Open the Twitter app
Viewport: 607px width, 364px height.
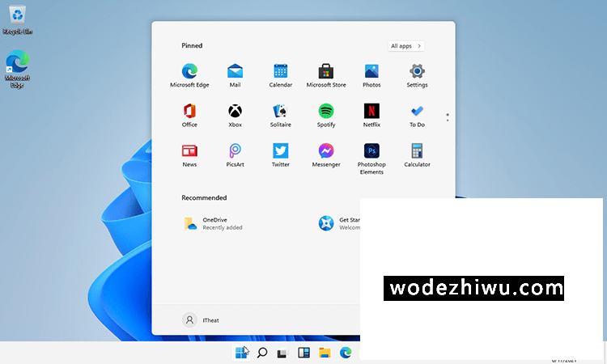280,155
